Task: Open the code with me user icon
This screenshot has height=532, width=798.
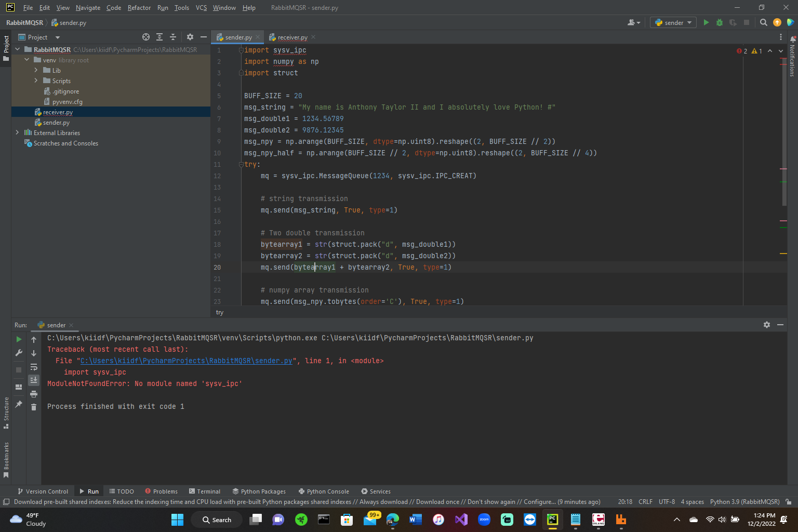Action: [x=634, y=22]
